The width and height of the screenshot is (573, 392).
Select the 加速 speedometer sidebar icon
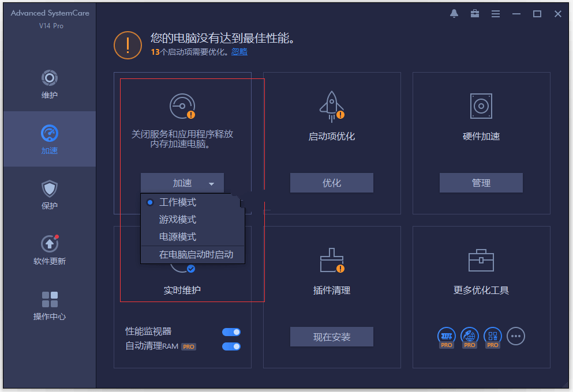(x=49, y=133)
